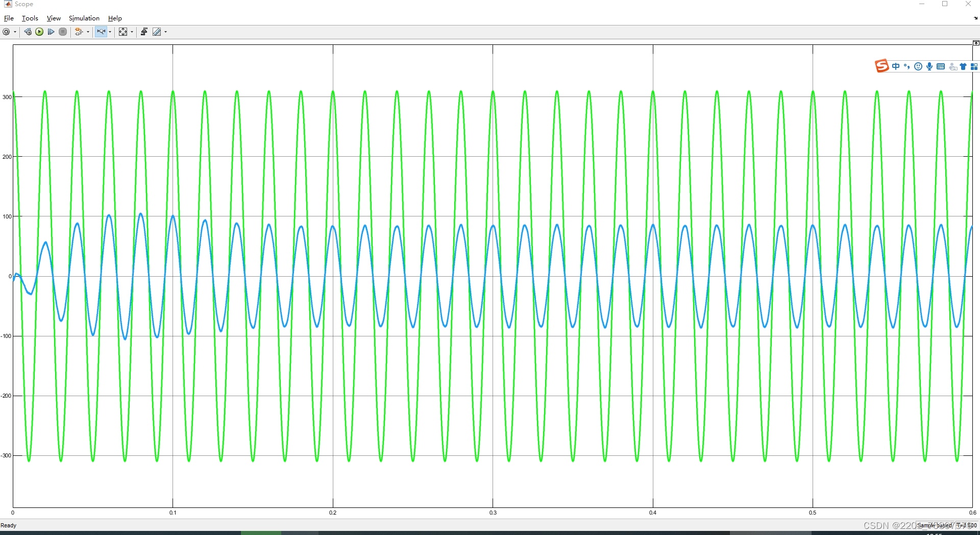Viewport: 980px width, 535px height.
Task: Click the maximize axes icon
Action: (976, 43)
